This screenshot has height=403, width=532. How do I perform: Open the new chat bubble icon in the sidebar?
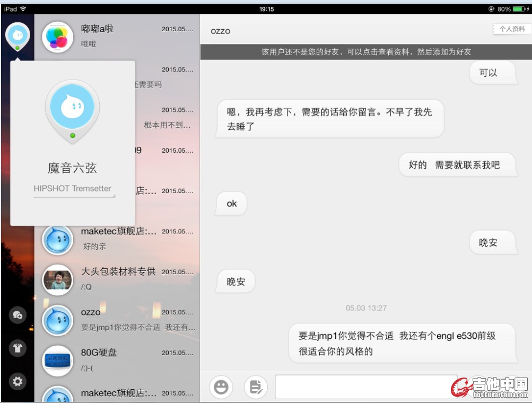point(18,315)
